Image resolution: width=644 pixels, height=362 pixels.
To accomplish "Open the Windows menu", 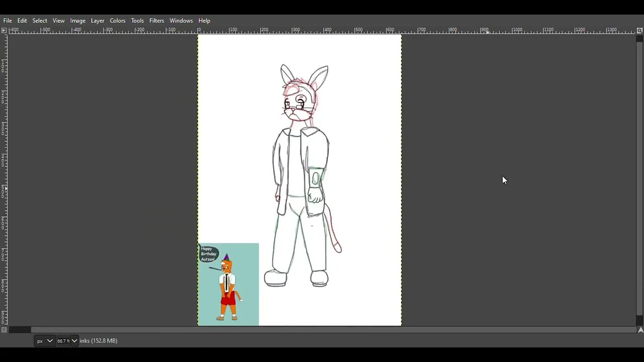I will [x=181, y=21].
